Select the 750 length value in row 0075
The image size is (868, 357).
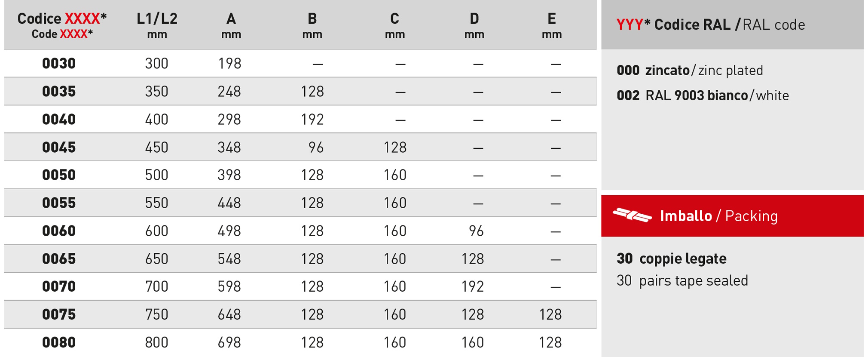point(156,315)
